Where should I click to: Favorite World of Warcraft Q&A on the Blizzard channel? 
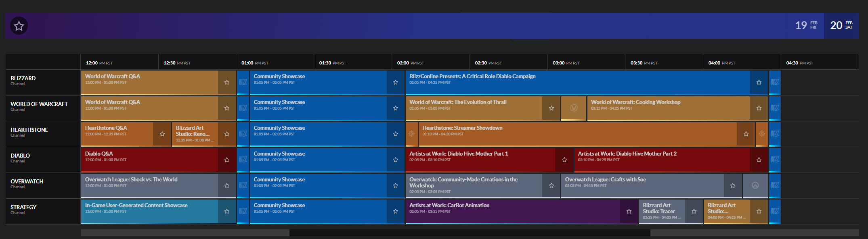[227, 82]
